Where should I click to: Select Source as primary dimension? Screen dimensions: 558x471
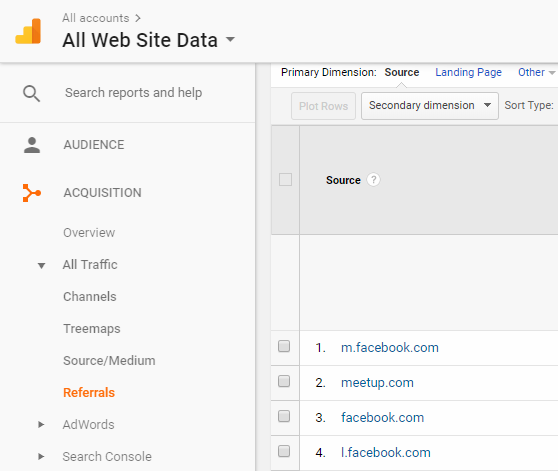402,73
